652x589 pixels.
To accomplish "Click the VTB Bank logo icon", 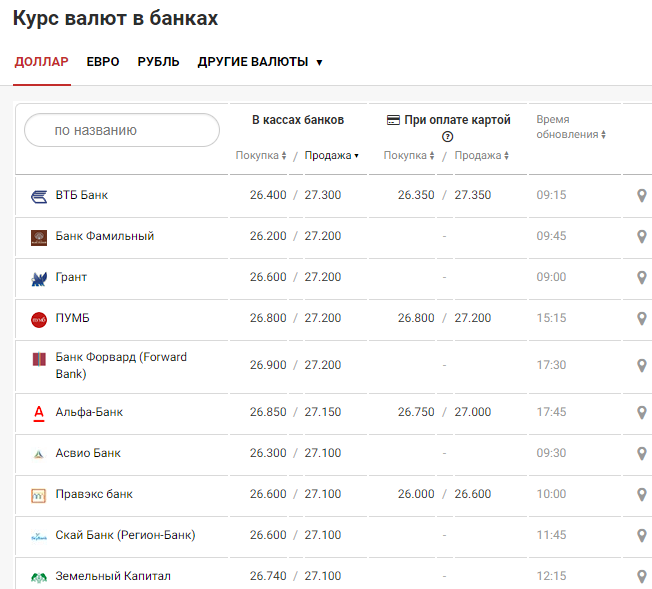I will coord(39,196).
